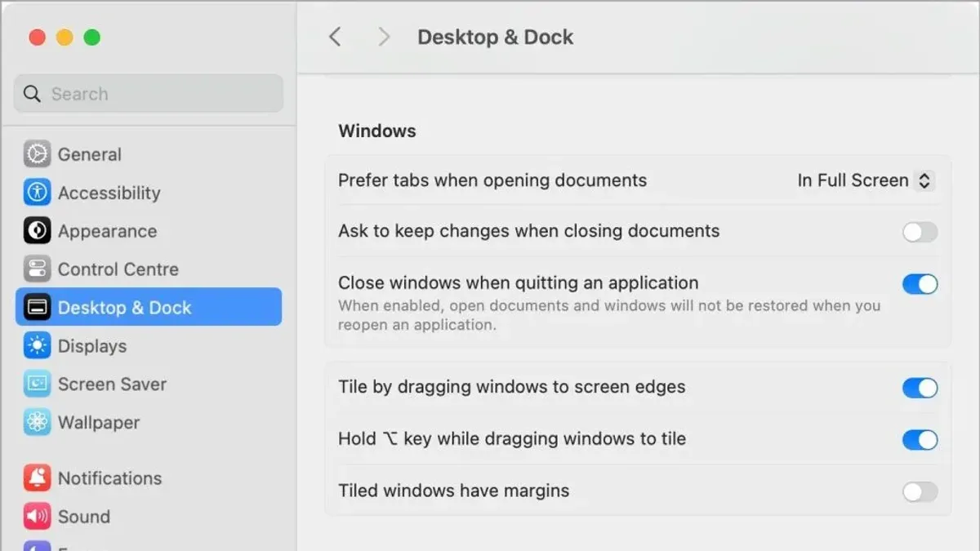Viewport: 980px width, 551px height.
Task: Click the Sound speaker icon
Action: pos(37,517)
